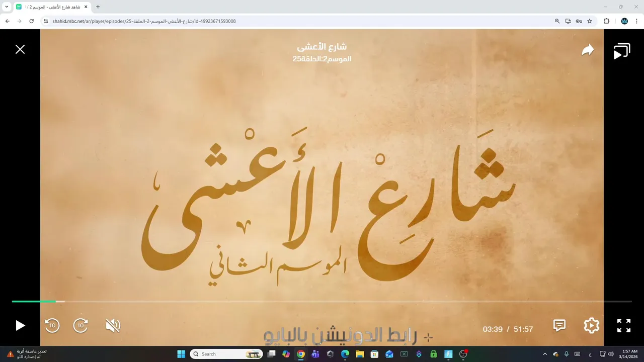The image size is (644, 362).
Task: Open Microsoft Edge from taskbar
Action: tap(345, 354)
